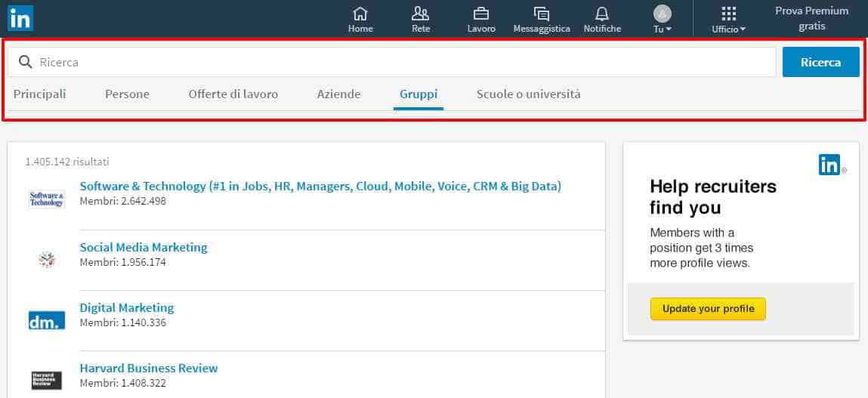Click the magnifying glass search icon
The height and width of the screenshot is (398, 868).
25,62
